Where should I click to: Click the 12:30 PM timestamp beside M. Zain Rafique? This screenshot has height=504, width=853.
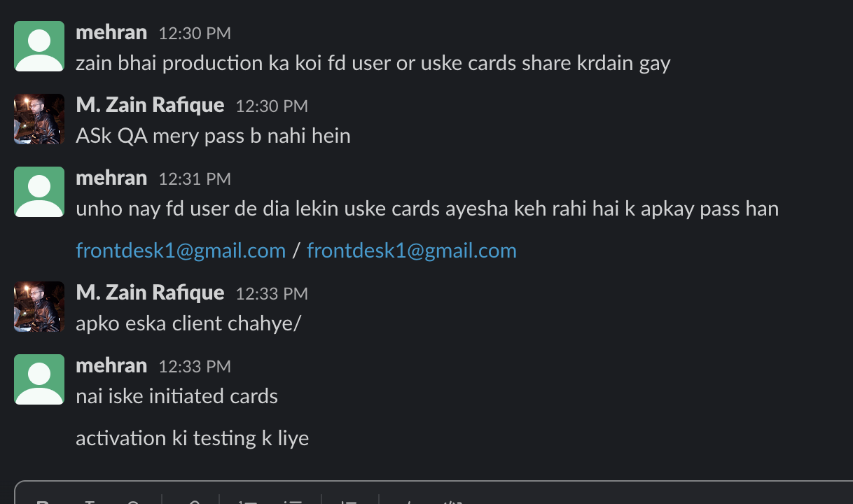[272, 106]
